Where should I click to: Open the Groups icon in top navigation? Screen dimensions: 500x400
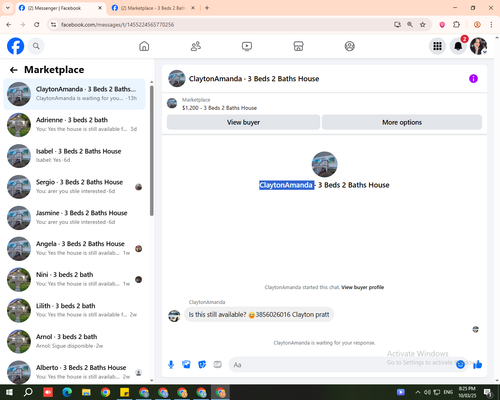coord(350,46)
